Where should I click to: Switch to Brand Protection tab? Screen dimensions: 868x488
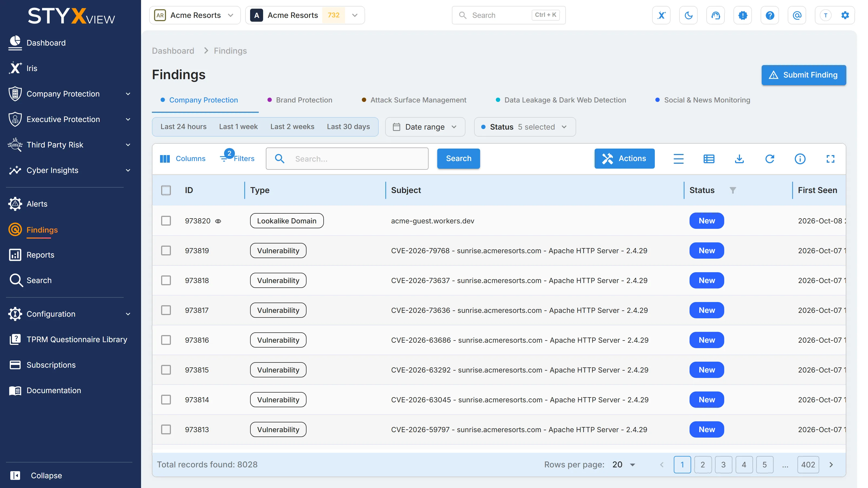coord(299,100)
